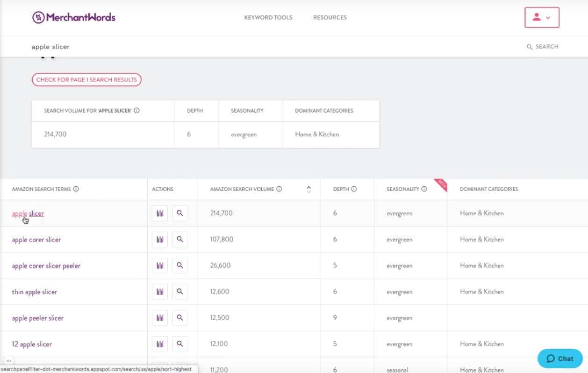
Task: Click bar chart icon for thin apple slicer
Action: click(x=160, y=292)
